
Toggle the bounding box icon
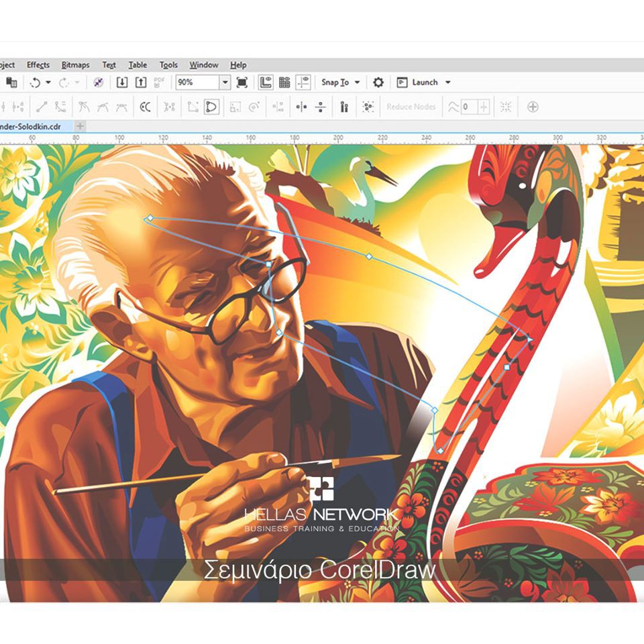click(506, 107)
